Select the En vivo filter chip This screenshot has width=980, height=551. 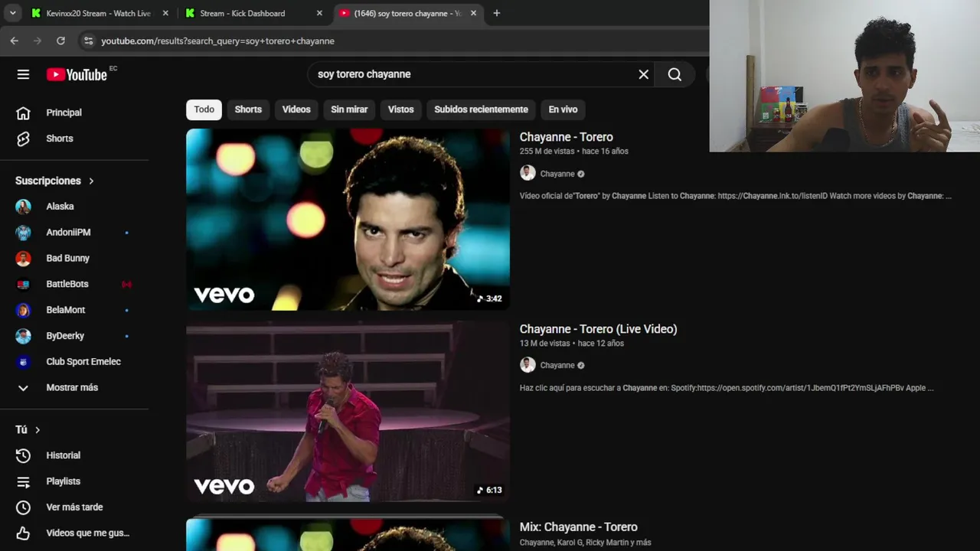[x=563, y=109]
